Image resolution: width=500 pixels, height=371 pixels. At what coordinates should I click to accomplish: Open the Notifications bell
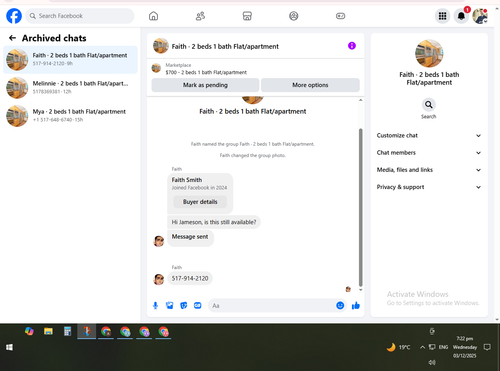[461, 16]
